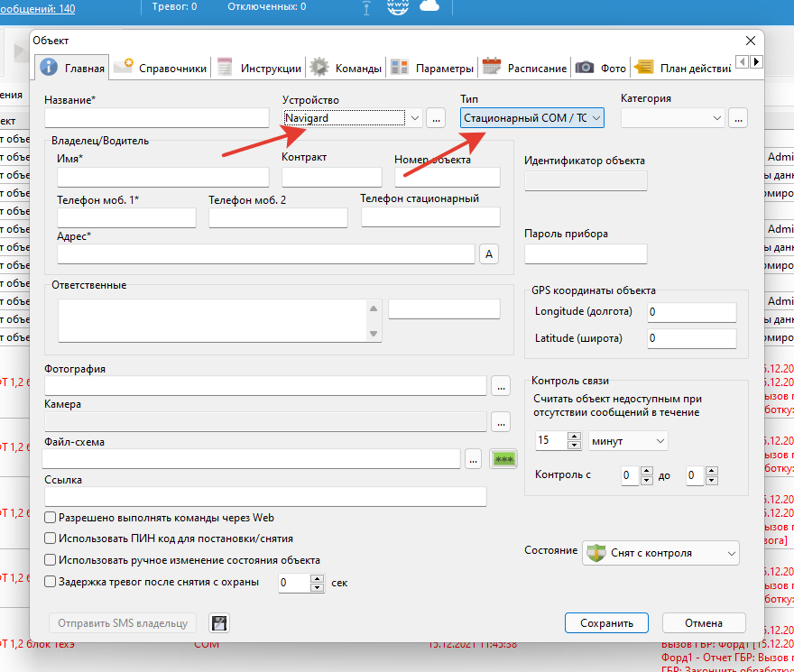Switch to the Команды tab
Screen dimensions: 794x672
coord(346,68)
